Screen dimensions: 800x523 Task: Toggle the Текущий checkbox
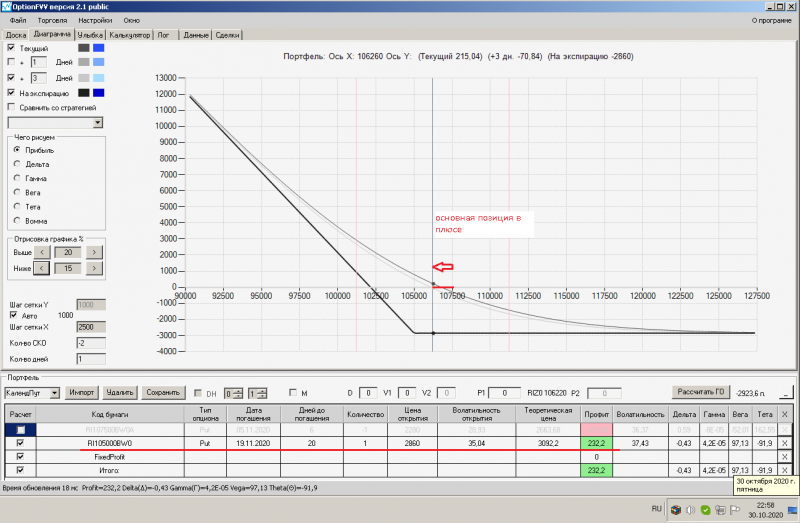tap(11, 47)
